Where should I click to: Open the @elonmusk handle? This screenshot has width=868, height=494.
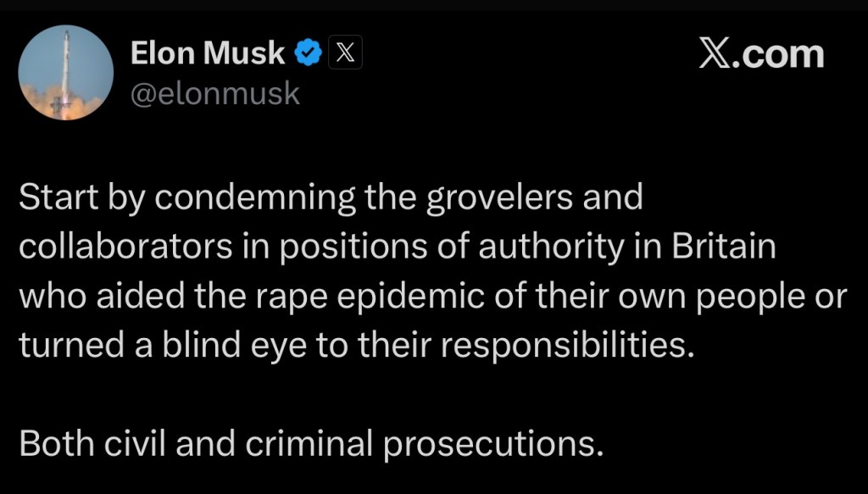214,93
